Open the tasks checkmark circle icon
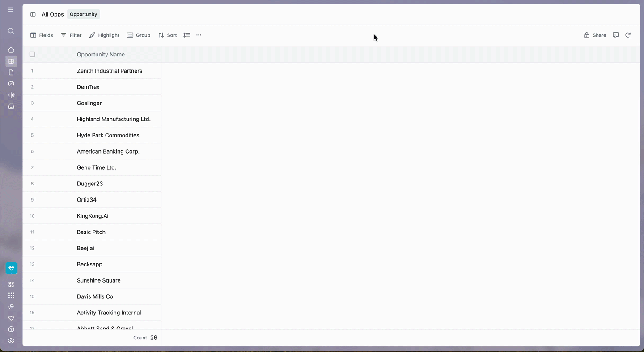Screen dimensions: 644x352 tap(11, 84)
